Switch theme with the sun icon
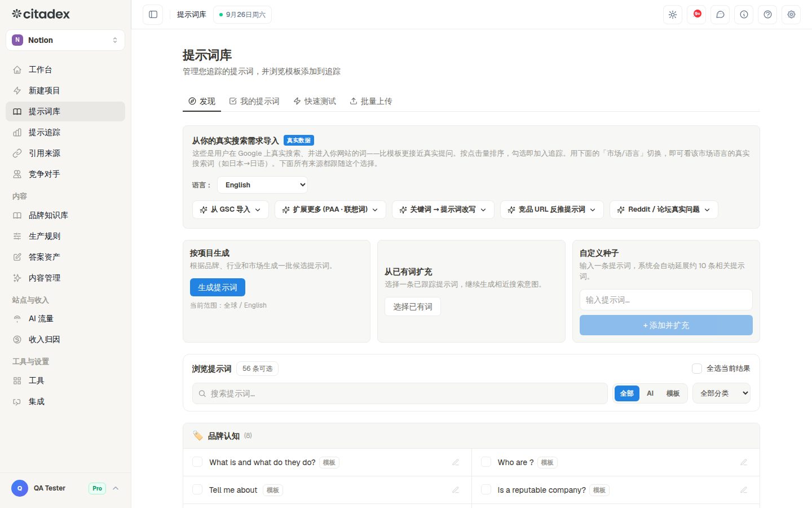812x508 pixels. 673,15
